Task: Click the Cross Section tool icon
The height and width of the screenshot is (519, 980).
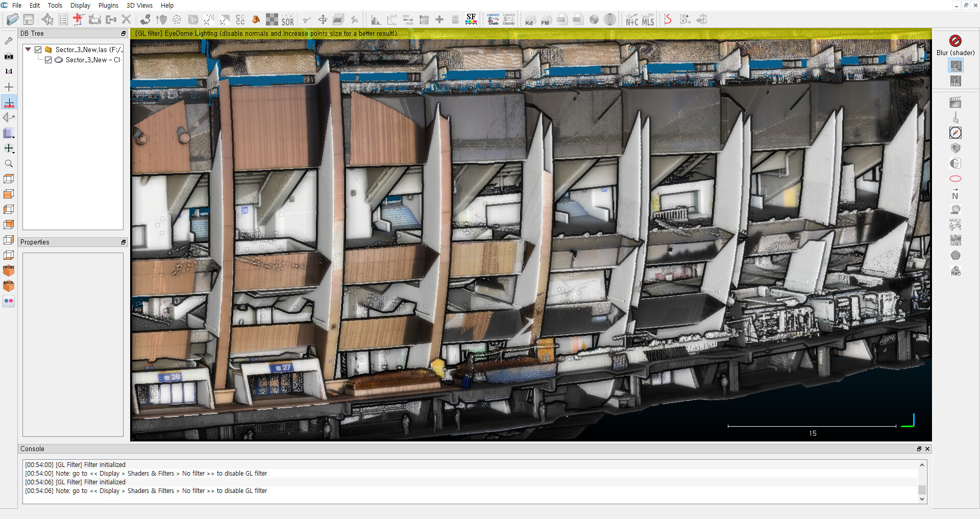Action: click(x=338, y=19)
